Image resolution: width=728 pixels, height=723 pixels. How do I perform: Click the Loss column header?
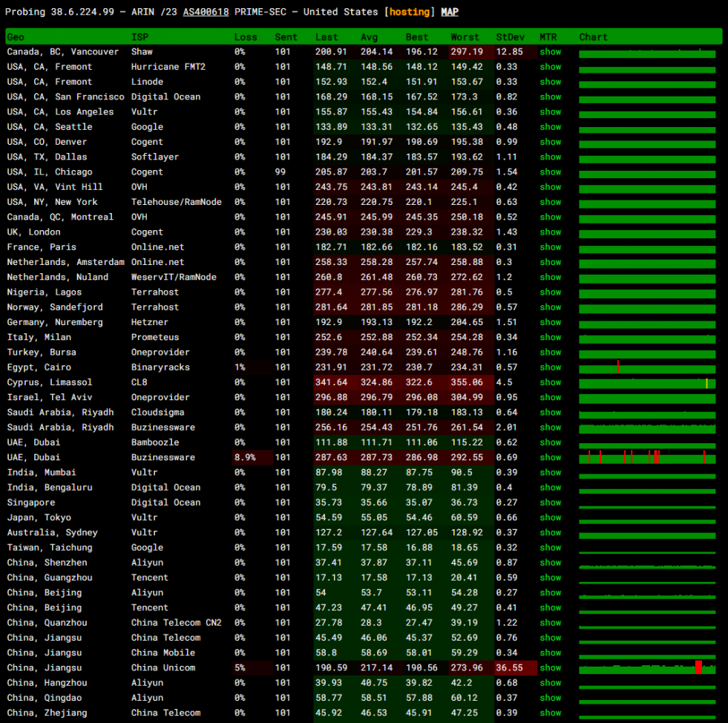pos(246,37)
